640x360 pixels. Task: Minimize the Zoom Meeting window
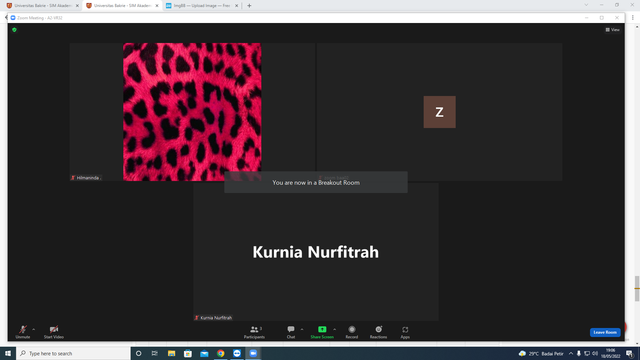pos(587,18)
